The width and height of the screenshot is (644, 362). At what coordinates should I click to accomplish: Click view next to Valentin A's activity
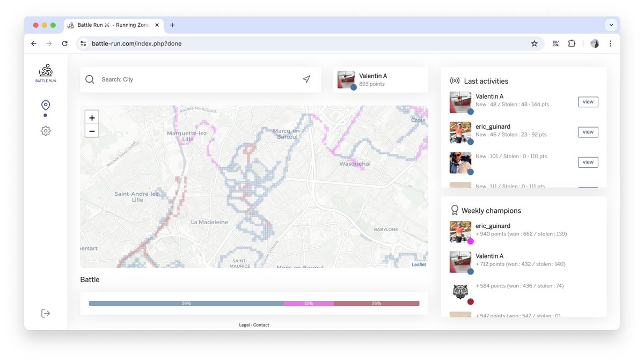coord(588,101)
